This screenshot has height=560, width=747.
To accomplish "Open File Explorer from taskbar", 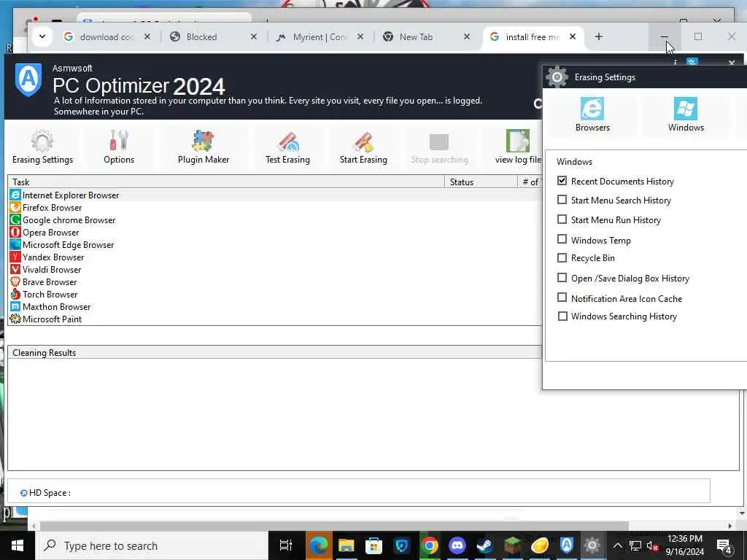I will coord(346,545).
